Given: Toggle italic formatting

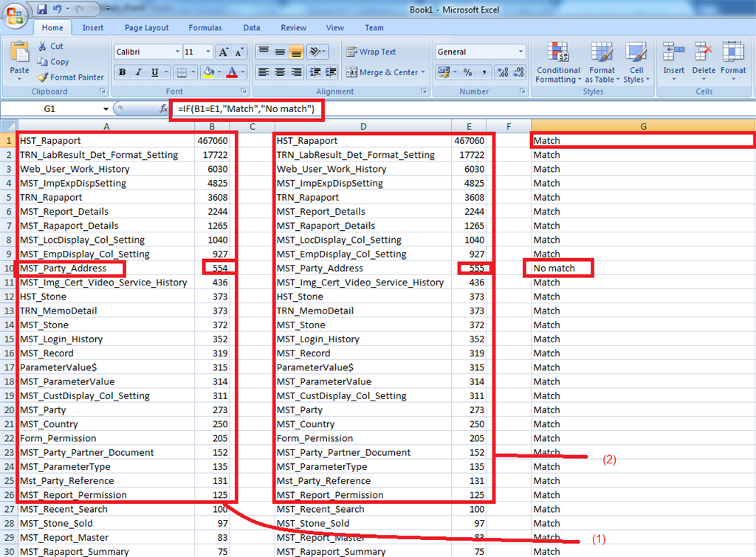Looking at the screenshot, I should (138, 73).
